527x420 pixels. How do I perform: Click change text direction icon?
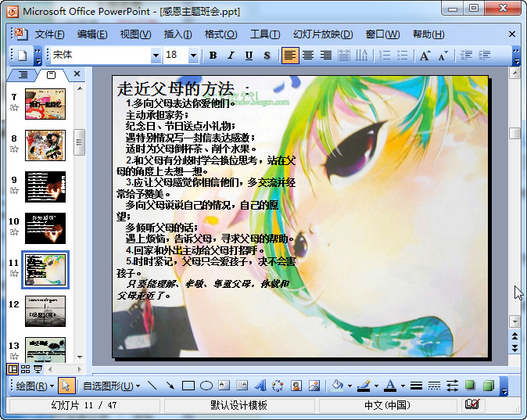click(x=362, y=56)
